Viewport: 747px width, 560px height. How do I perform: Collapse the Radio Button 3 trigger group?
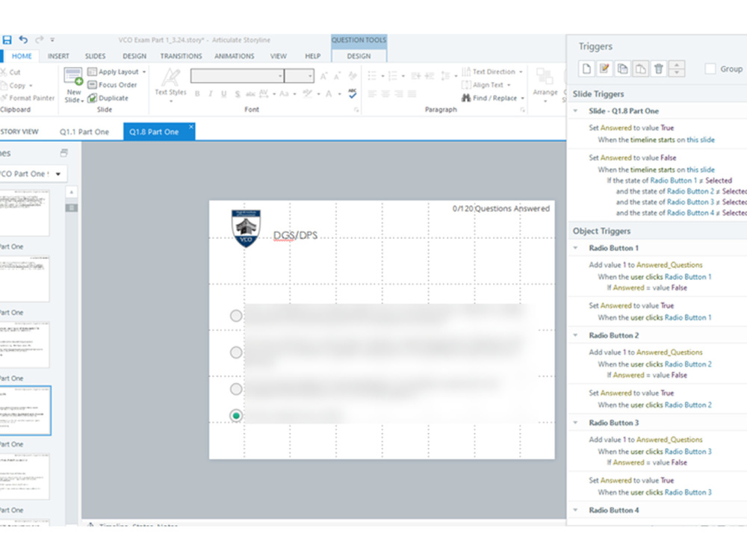click(575, 423)
